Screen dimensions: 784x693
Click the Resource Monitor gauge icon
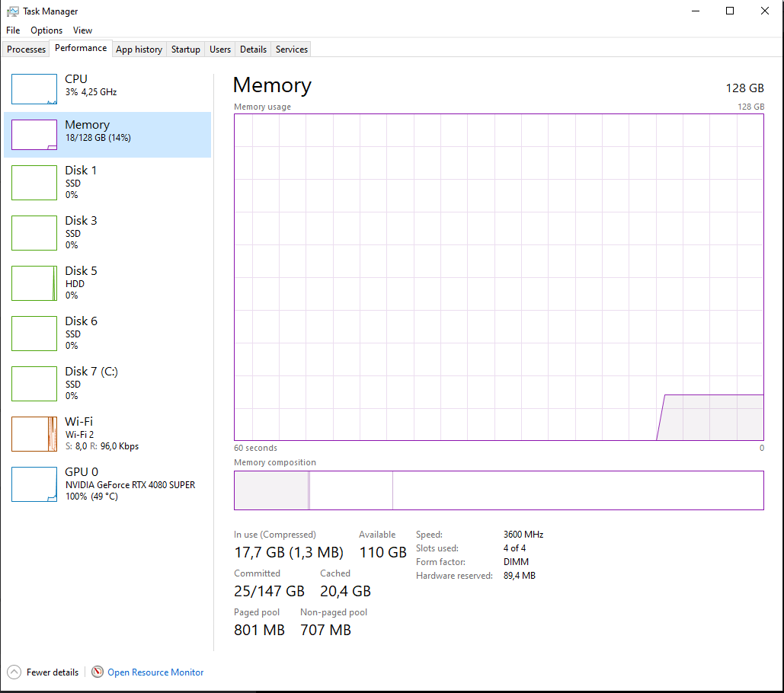[98, 672]
